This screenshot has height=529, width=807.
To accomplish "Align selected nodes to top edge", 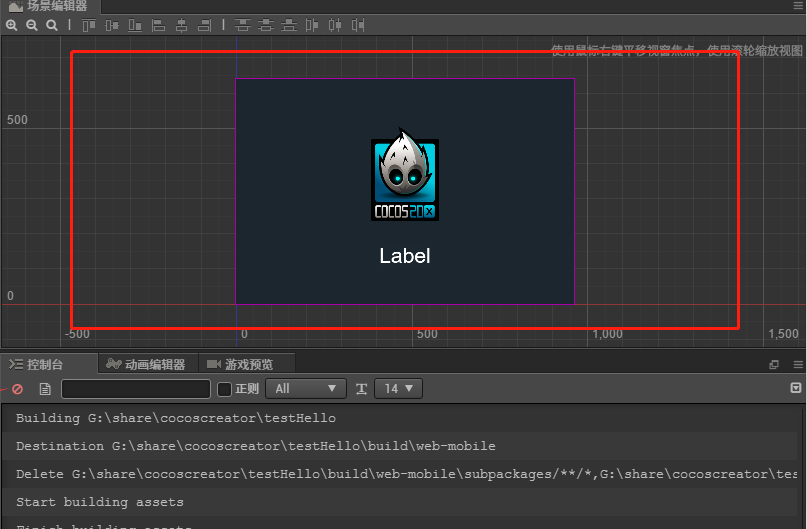I will [89, 25].
